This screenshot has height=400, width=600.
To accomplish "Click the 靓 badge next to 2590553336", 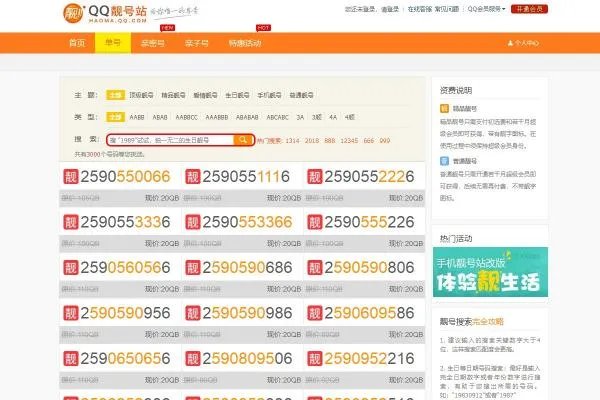I will coord(71,222).
